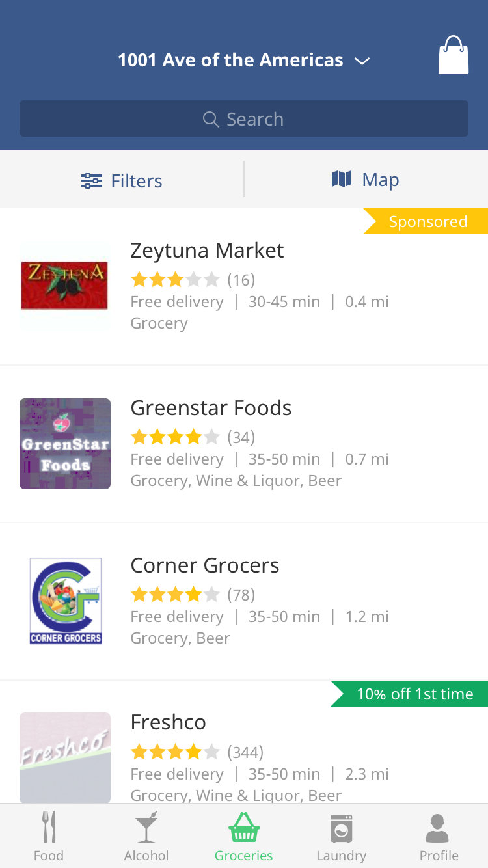Screen dimensions: 488x868
Task: Click the 10% off 1st time banner
Action: click(x=413, y=694)
